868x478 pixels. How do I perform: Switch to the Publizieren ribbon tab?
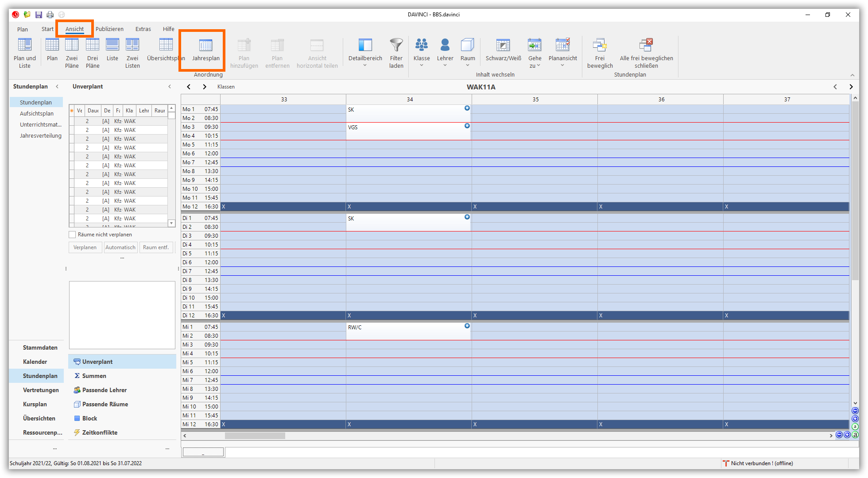pyautogui.click(x=109, y=29)
